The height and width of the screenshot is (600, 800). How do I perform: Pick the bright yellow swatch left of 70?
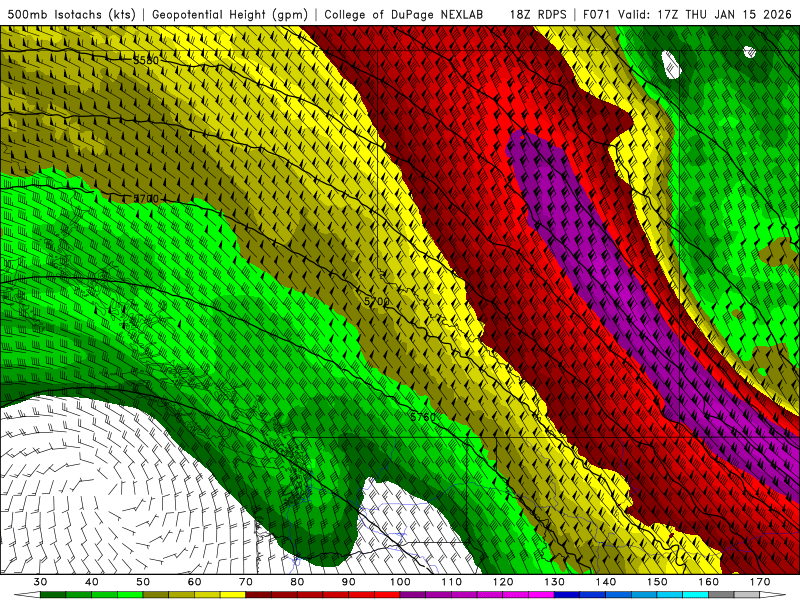tap(233, 595)
